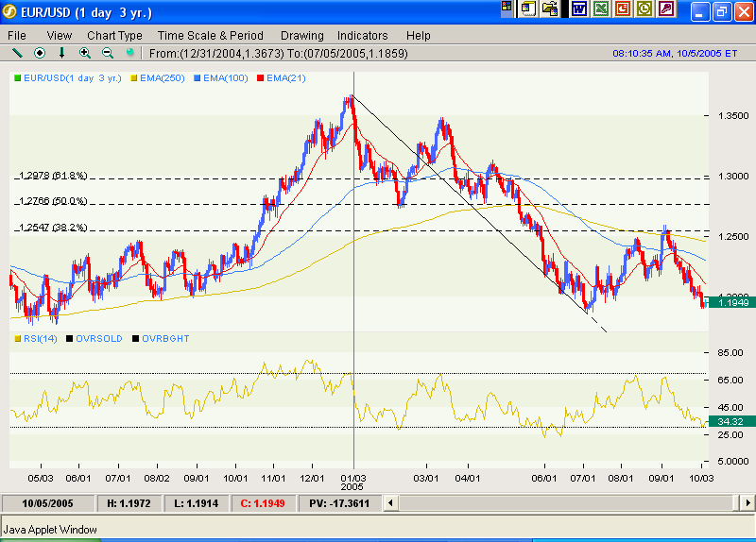Image resolution: width=756 pixels, height=542 pixels.
Task: Click the circled dot target tool
Action: click(x=40, y=53)
